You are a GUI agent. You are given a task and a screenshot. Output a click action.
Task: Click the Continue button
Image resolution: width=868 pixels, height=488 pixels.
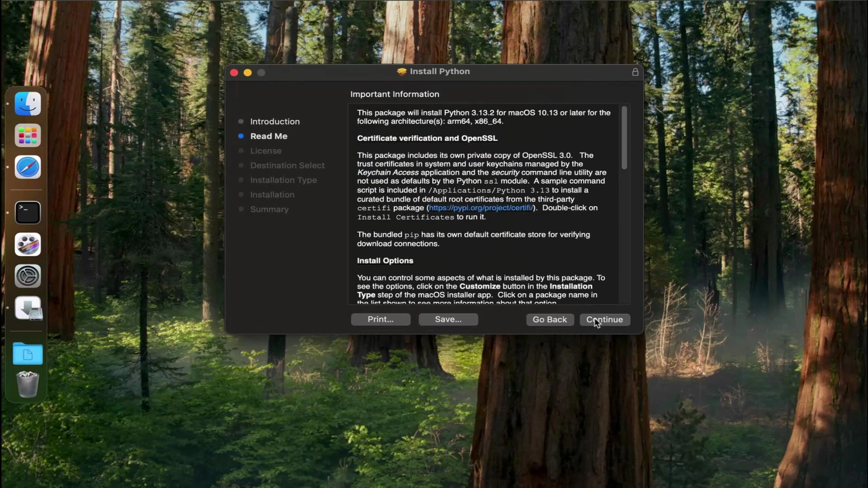point(604,319)
